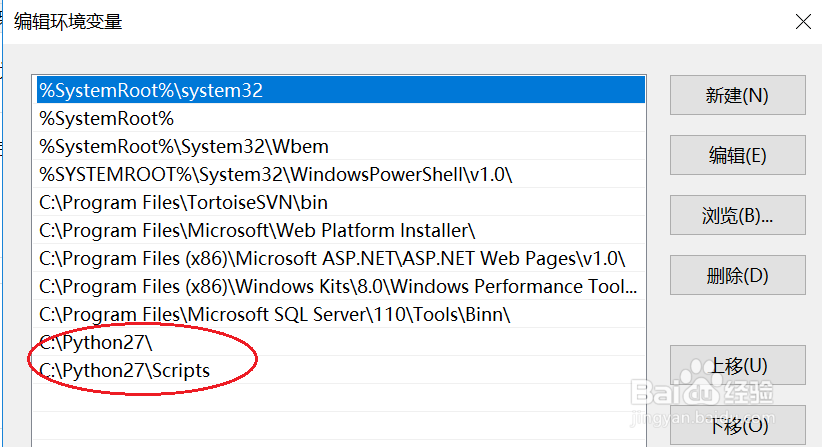The height and width of the screenshot is (447, 822).
Task: Close the 编辑环境变量 dialog
Action: [x=800, y=20]
